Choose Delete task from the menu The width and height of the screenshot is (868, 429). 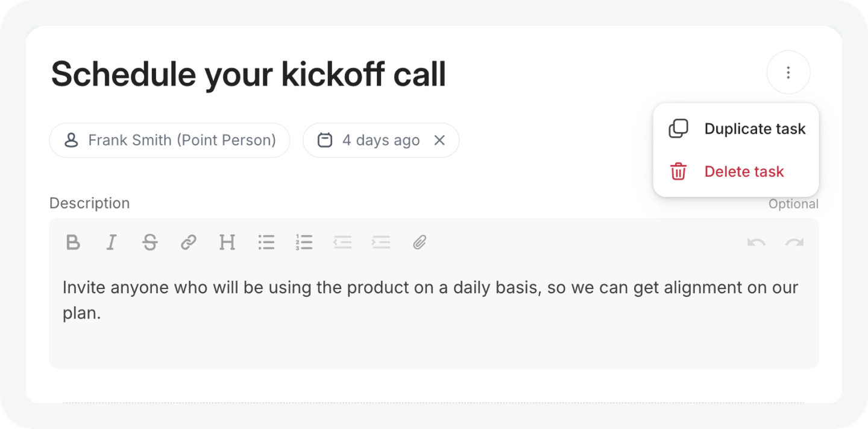click(736, 171)
